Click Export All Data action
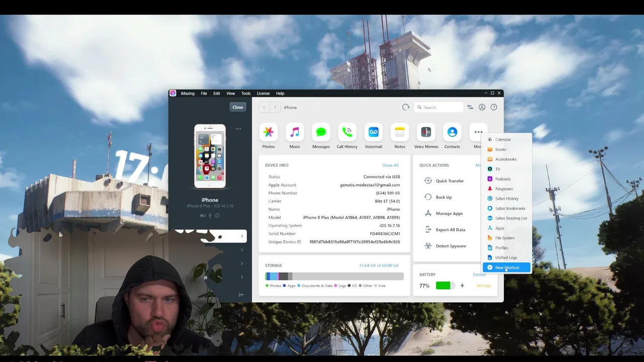This screenshot has width=644, height=362. pyautogui.click(x=445, y=230)
